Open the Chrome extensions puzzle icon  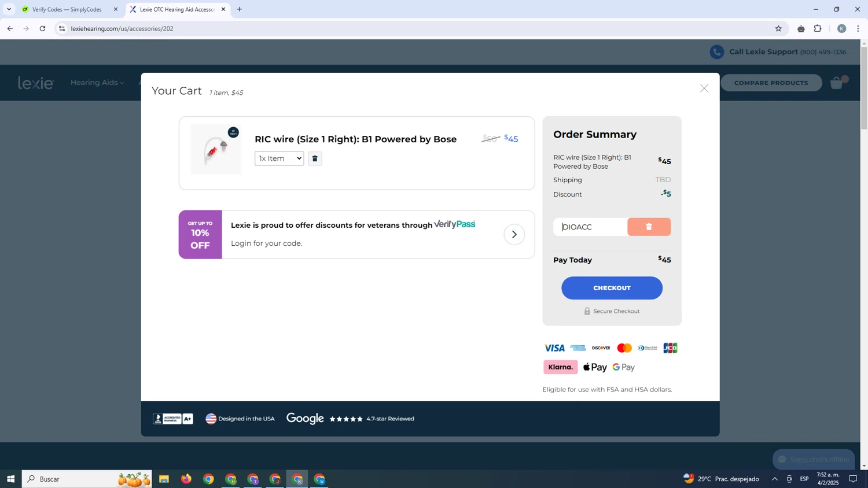(x=818, y=28)
